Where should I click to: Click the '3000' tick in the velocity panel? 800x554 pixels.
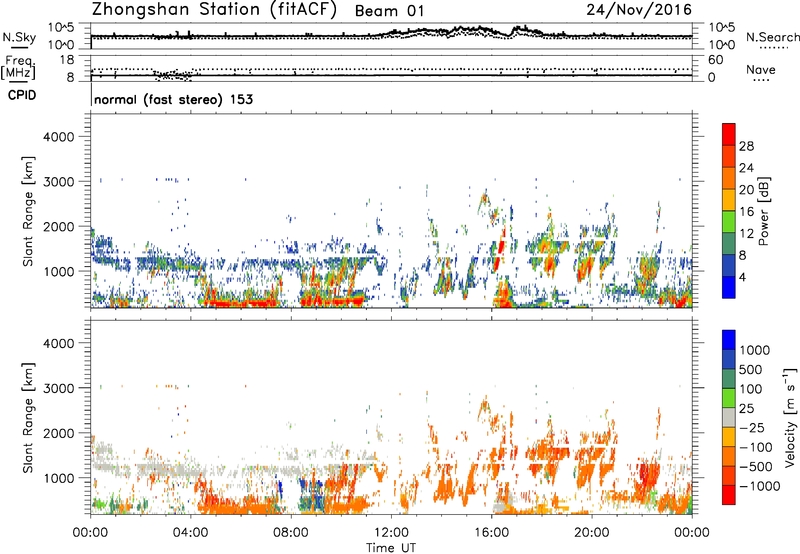58,388
